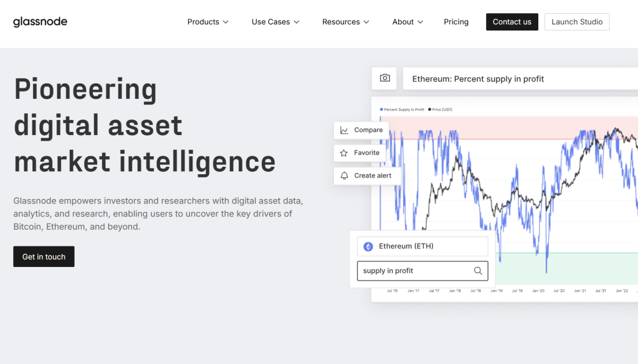Click the Get in touch button
Image resolution: width=638 pixels, height=364 pixels.
click(44, 256)
